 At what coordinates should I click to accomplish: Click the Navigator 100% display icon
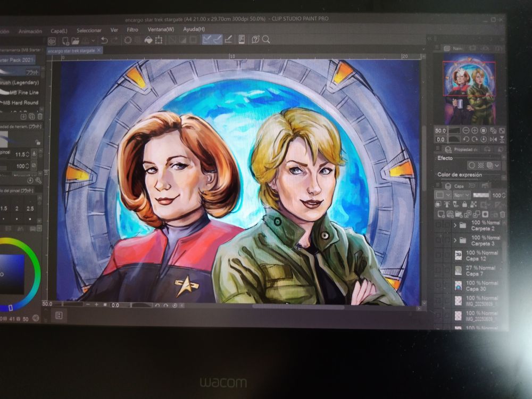click(484, 131)
